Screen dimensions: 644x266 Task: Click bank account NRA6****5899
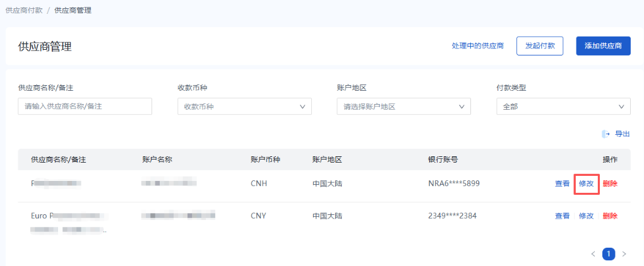coord(454,183)
